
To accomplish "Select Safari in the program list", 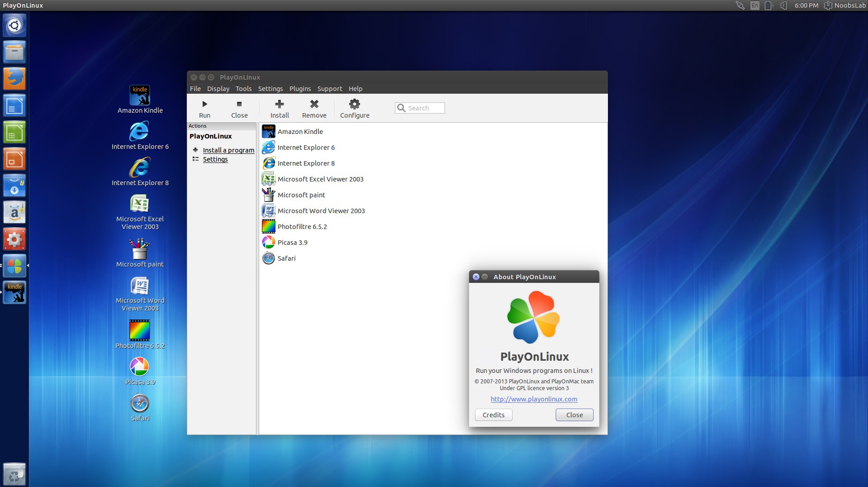I will 286,258.
